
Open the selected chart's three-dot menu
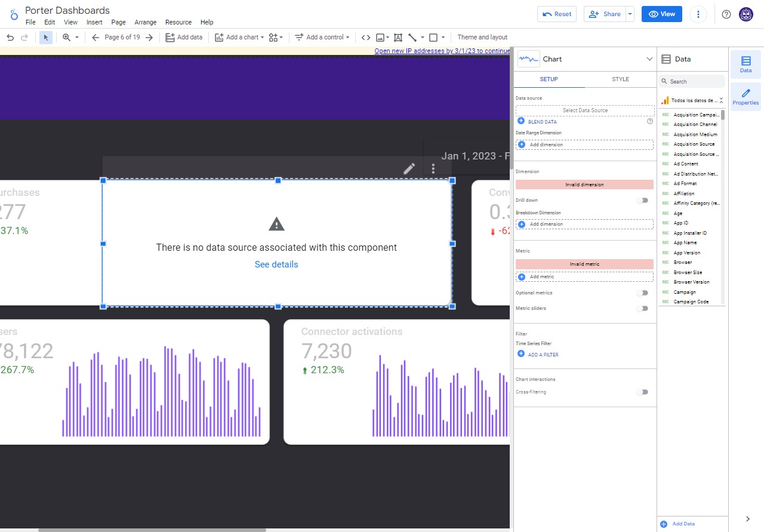click(433, 168)
